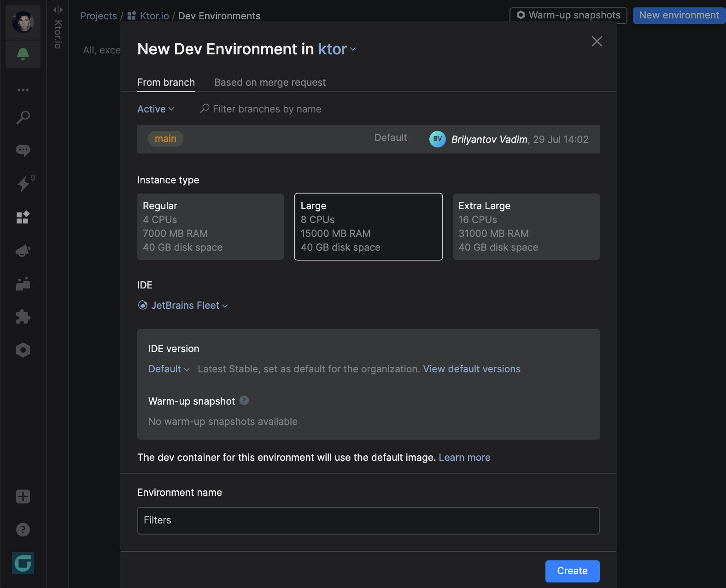This screenshot has height=588, width=726.
Task: Expand the ktor repository dropdown
Action: point(337,49)
